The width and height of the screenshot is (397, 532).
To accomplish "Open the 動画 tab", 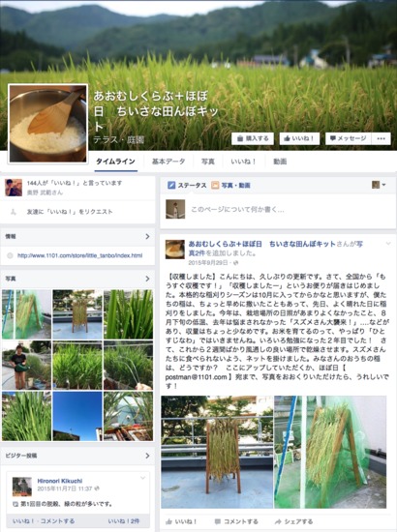I will 280,162.
